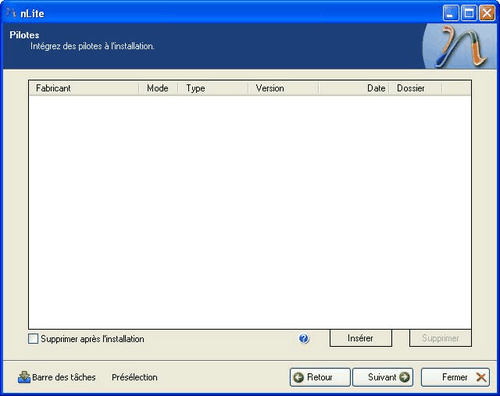
Task: Click inside the empty drivers list
Action: pyautogui.click(x=250, y=212)
